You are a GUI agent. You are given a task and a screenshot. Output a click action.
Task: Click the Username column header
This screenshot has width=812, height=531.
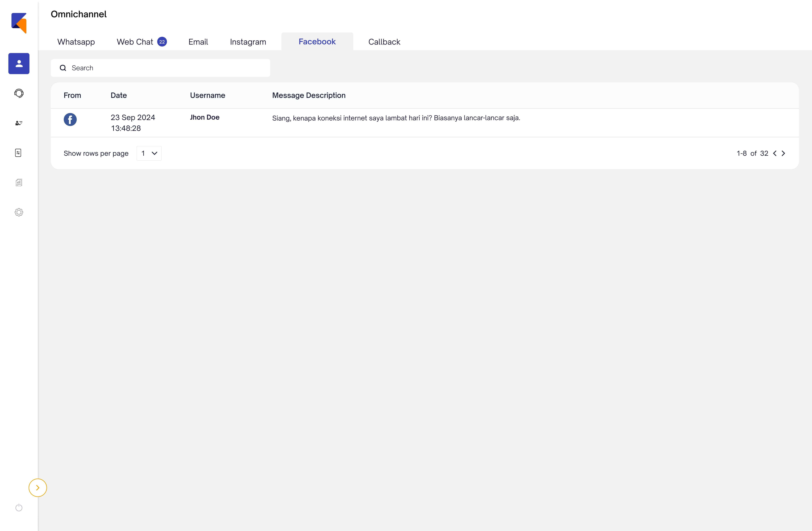coord(207,95)
